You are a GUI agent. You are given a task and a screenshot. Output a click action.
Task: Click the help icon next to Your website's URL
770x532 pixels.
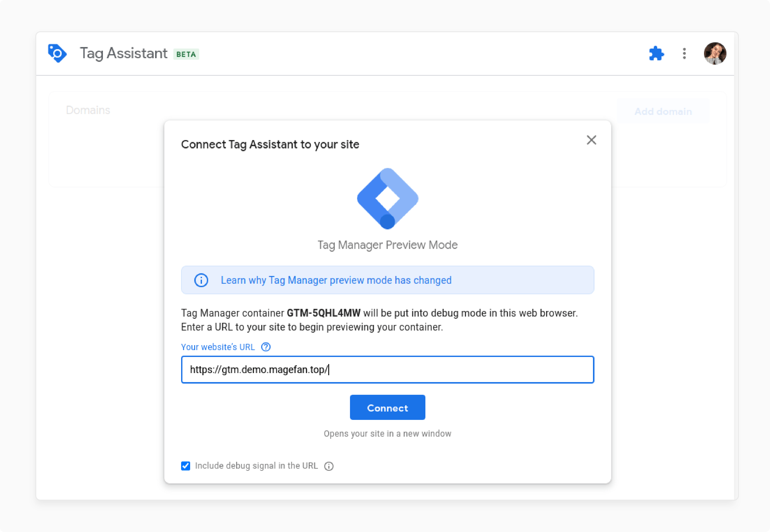266,347
